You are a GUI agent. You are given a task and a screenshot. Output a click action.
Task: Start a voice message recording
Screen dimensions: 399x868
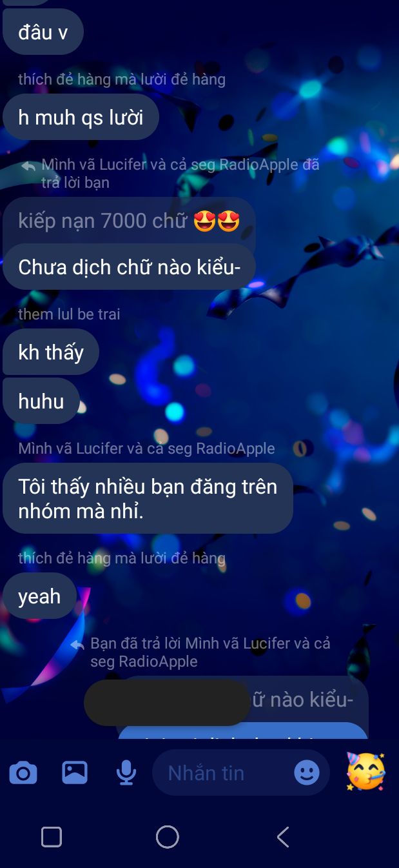click(x=126, y=772)
